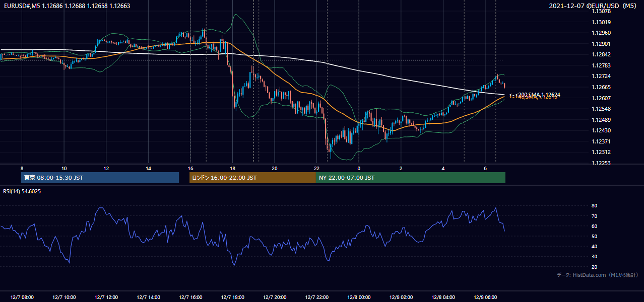
Task: Click price axis value 1.12724
Action: [601, 77]
